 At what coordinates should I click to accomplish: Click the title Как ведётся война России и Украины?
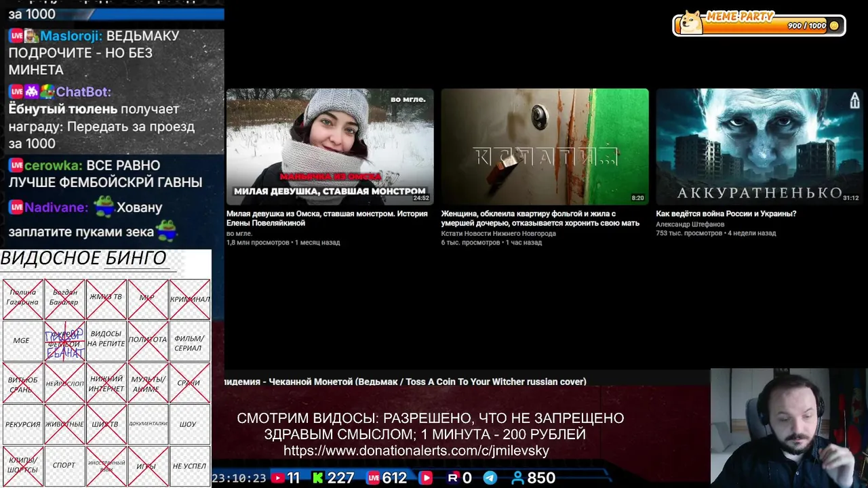coord(726,213)
